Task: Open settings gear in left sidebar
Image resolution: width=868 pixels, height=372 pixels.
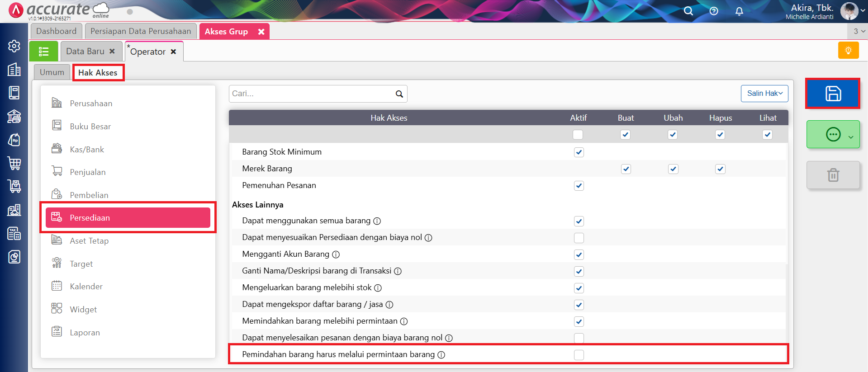Action: pos(14,46)
